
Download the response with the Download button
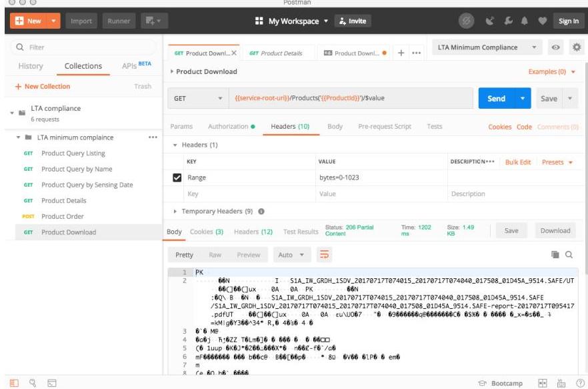pos(555,231)
